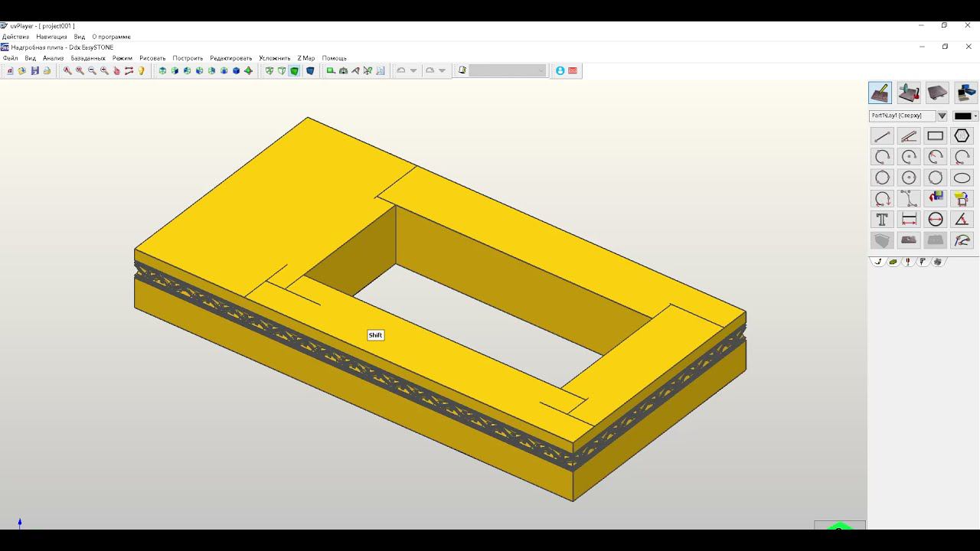Open the Рисовать menu

coord(152,58)
